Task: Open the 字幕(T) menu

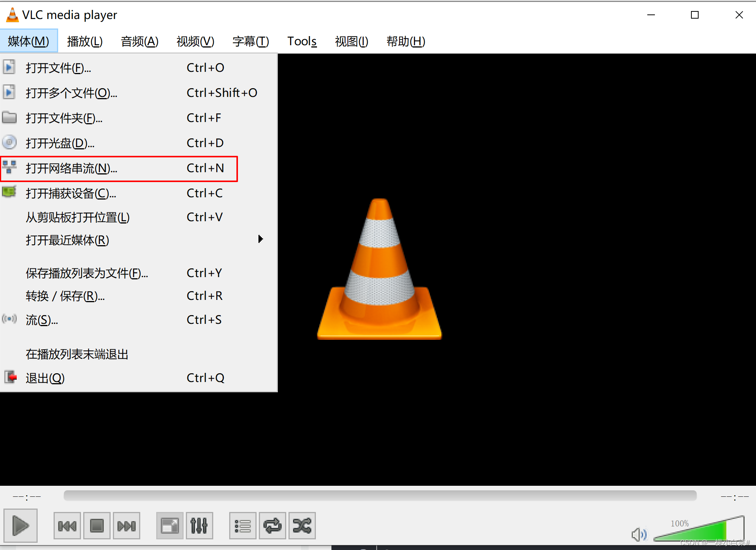Action: tap(251, 41)
